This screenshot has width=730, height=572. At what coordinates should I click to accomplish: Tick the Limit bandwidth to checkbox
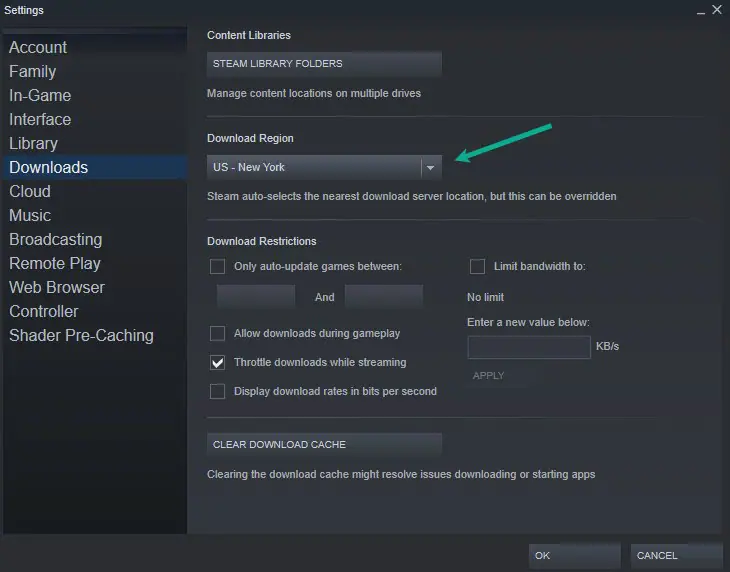pos(477,266)
